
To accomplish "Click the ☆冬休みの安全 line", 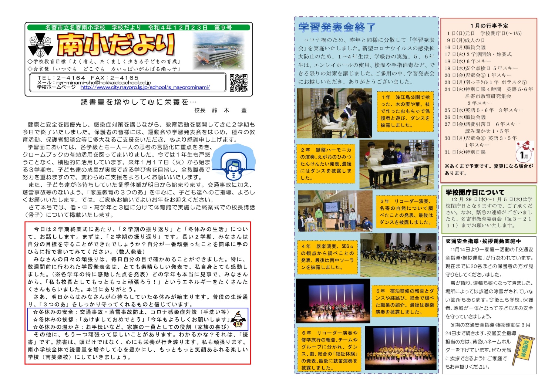I will point(131,312).
